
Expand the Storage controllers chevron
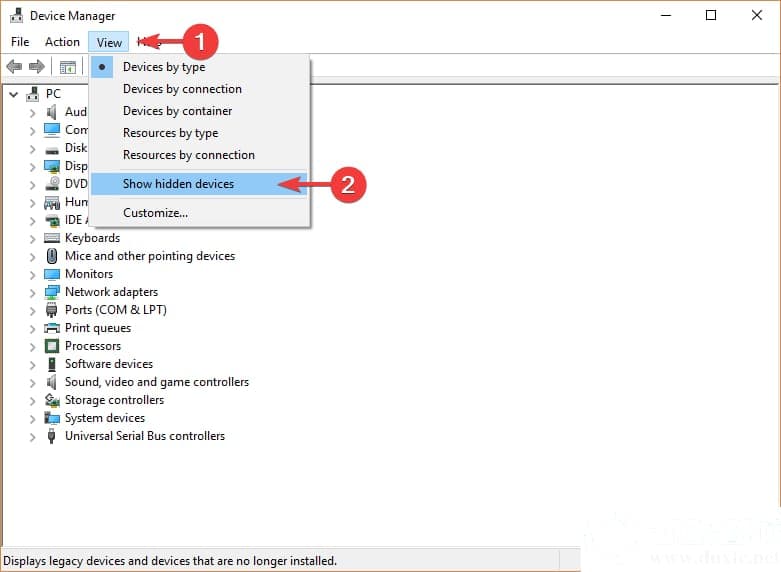32,401
